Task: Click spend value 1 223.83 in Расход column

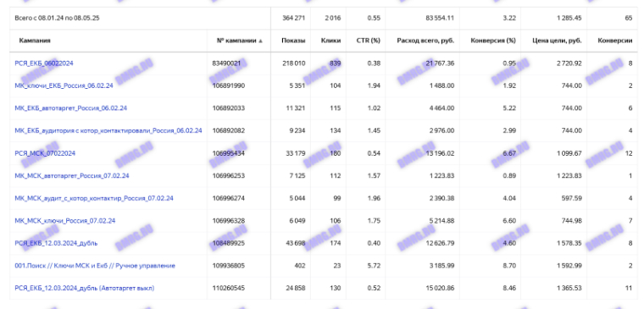Action: coord(442,175)
